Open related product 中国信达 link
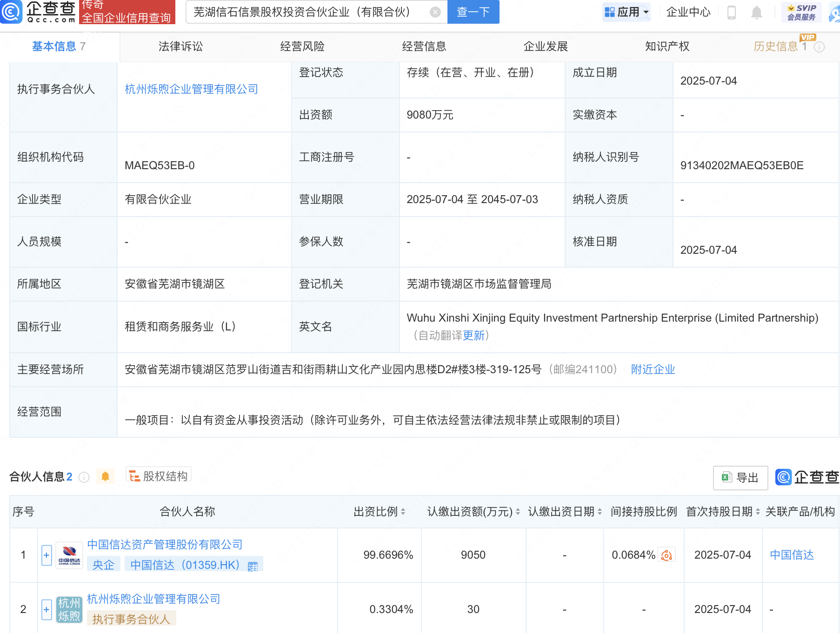Viewport: 840px width, 633px height. tap(792, 555)
